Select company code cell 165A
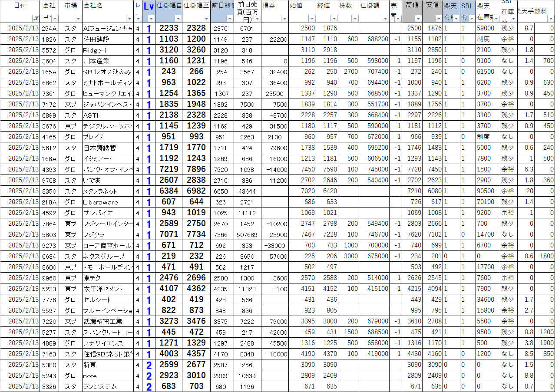This screenshot has width=555, height=392. 49,72
